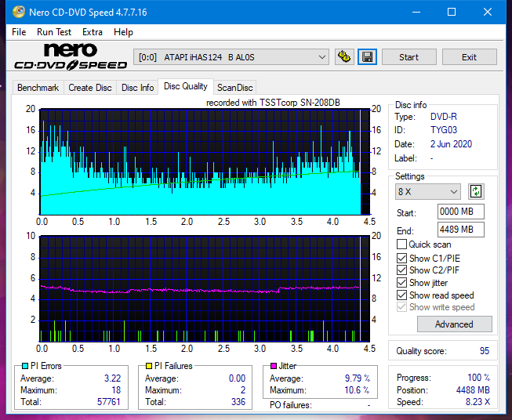Toggle Show read speed checkbox

click(401, 295)
